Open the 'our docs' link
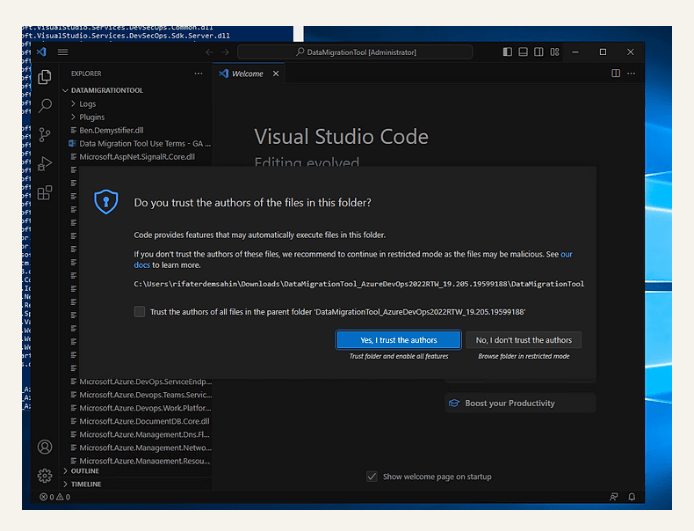 [x=566, y=254]
